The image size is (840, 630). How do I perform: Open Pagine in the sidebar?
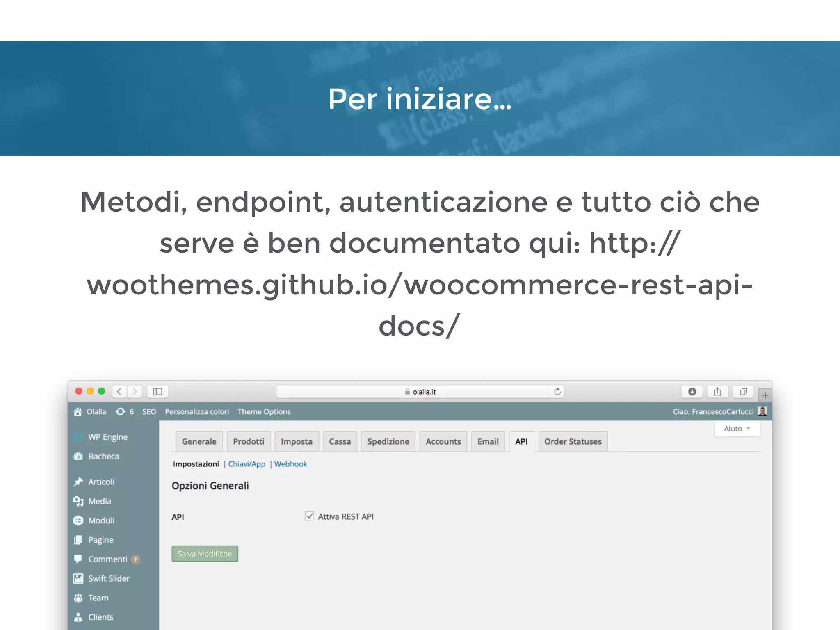(x=100, y=540)
